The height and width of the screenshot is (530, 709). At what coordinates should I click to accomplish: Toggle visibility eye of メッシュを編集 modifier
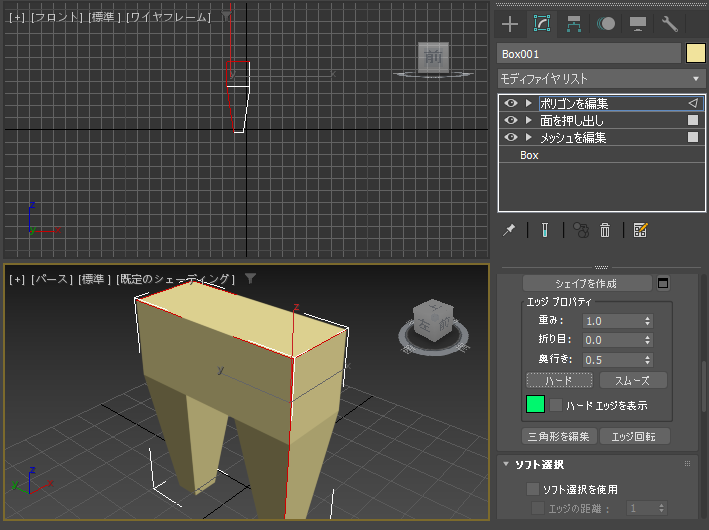511,137
